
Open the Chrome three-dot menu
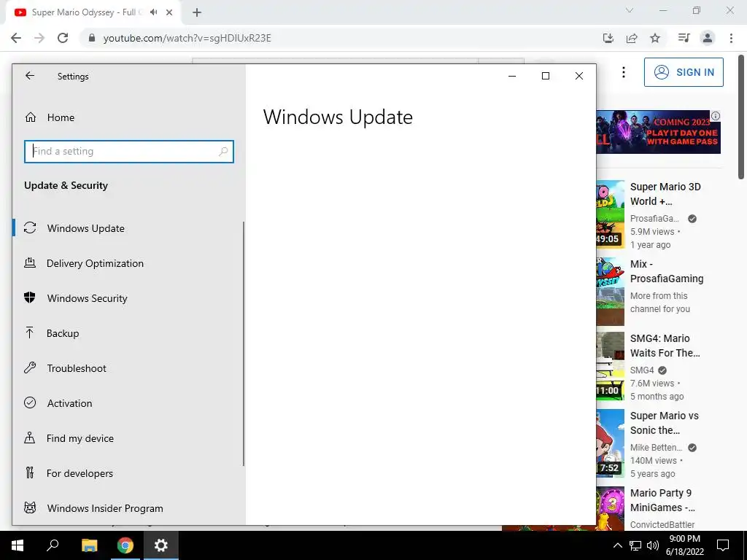(731, 38)
